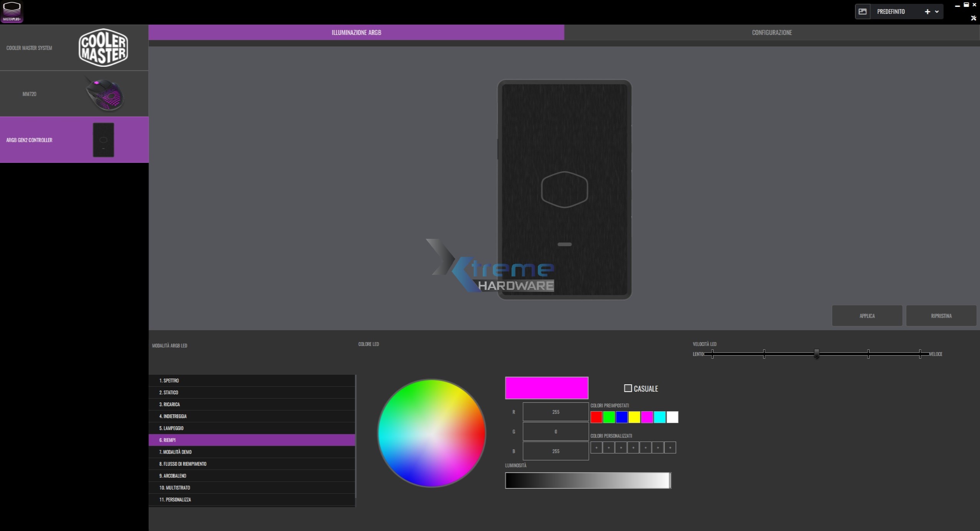The image size is (980, 531).
Task: Click the R value input field
Action: click(x=555, y=412)
